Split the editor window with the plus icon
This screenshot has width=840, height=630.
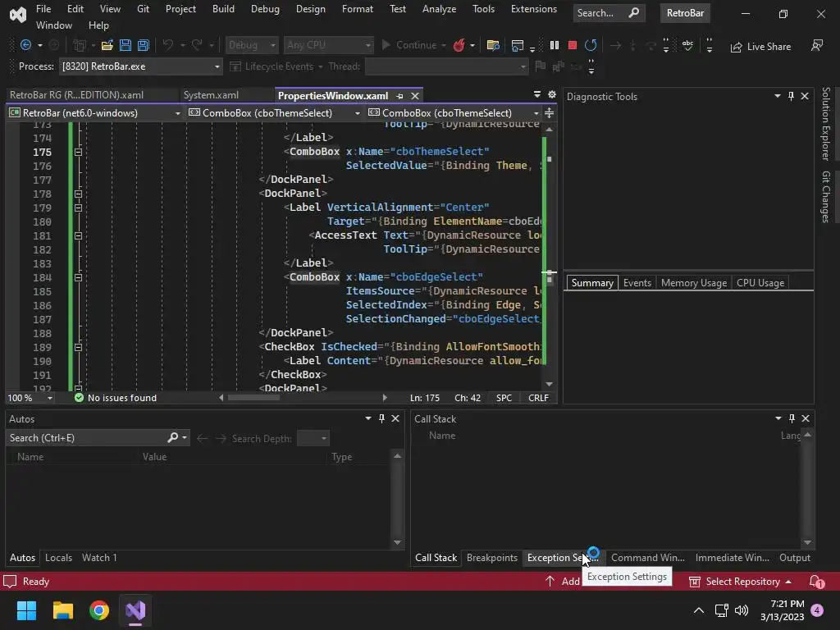click(549, 113)
